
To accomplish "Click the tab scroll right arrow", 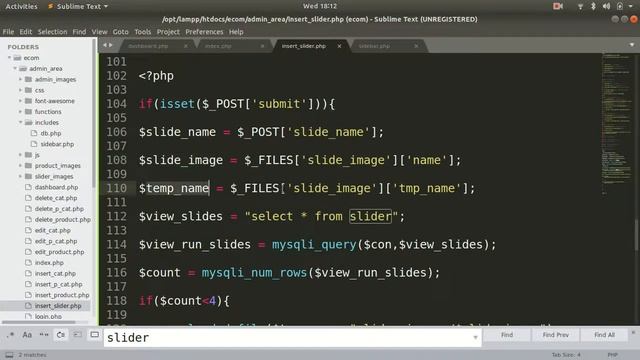I will [110, 45].
